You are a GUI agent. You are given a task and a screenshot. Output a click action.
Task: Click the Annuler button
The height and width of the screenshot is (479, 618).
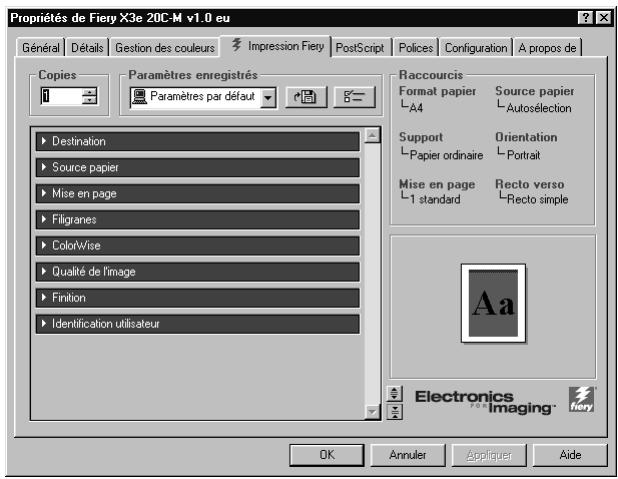[x=408, y=455]
